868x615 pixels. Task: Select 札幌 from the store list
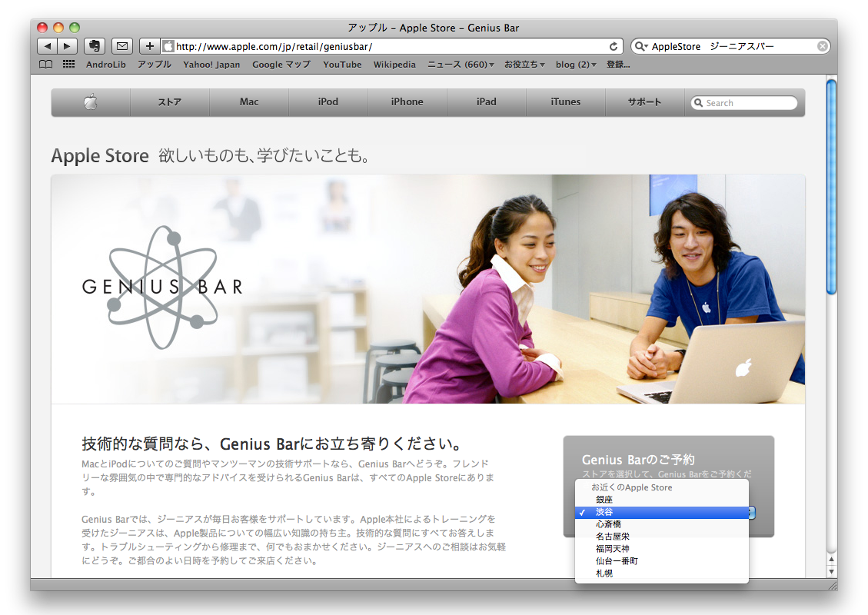[662, 573]
